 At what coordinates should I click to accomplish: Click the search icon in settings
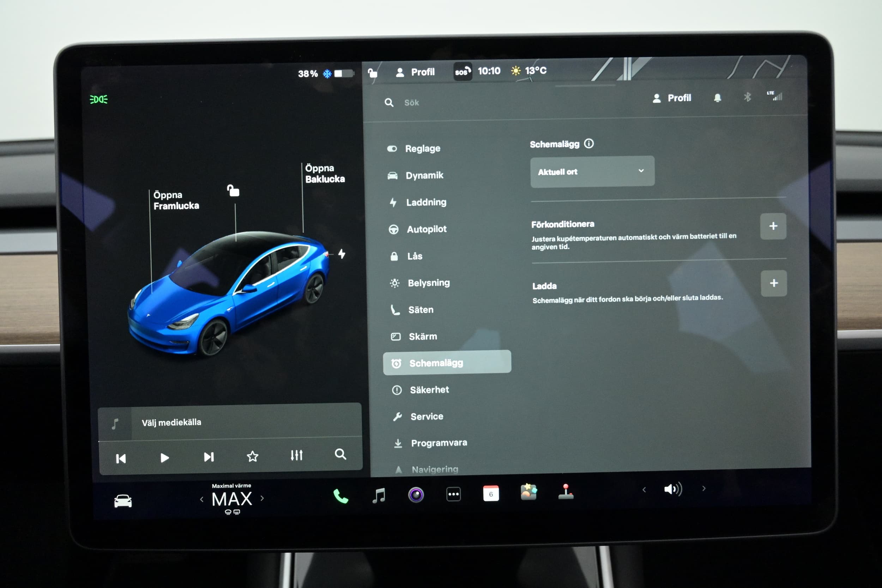(x=394, y=103)
